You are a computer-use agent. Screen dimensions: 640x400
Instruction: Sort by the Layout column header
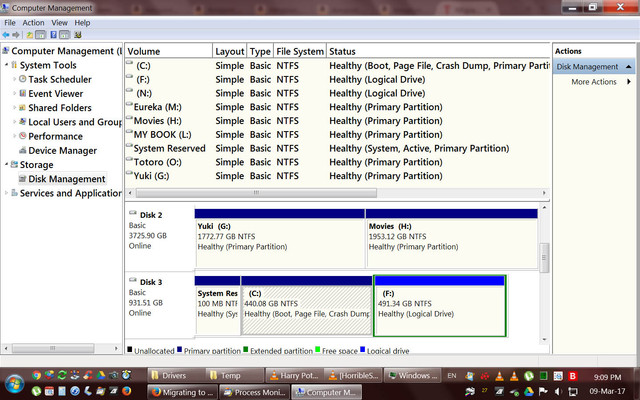coord(229,51)
